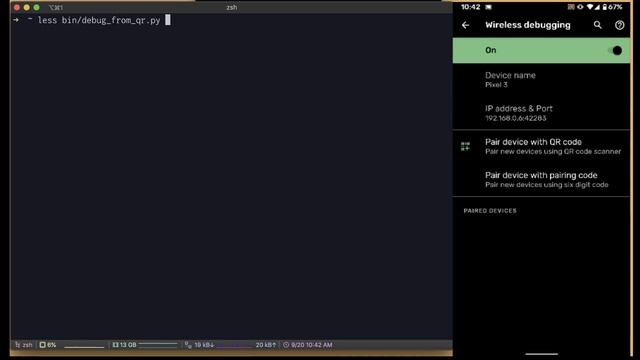This screenshot has height=360, width=640.
Task: Click the eye icon in phone status bar
Action: [580, 7]
